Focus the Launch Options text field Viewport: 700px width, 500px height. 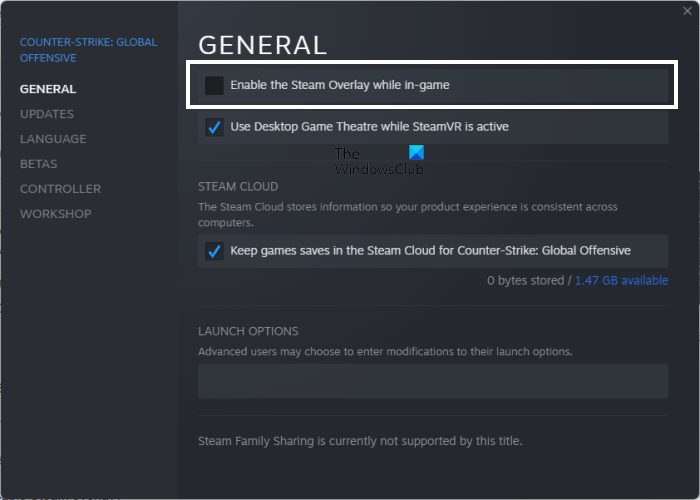[x=432, y=381]
